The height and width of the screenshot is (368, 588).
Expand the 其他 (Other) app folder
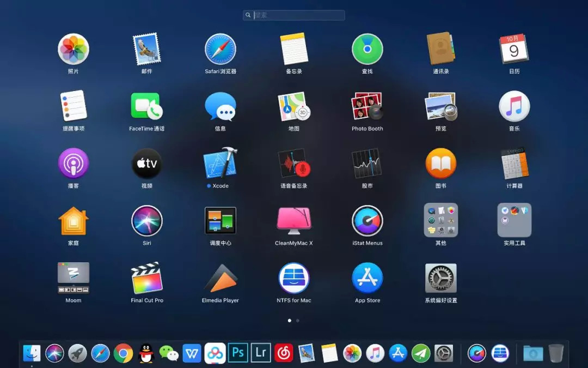[x=441, y=220]
